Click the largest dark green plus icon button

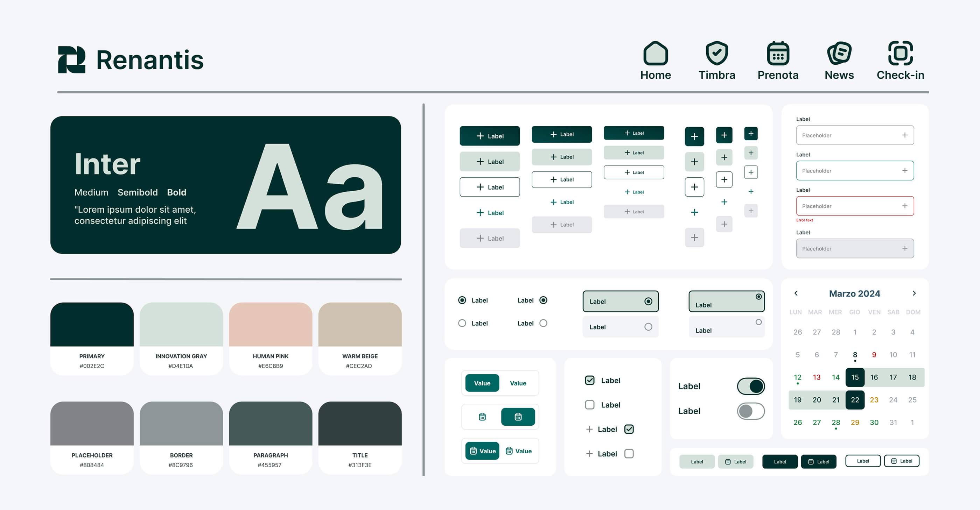click(694, 136)
